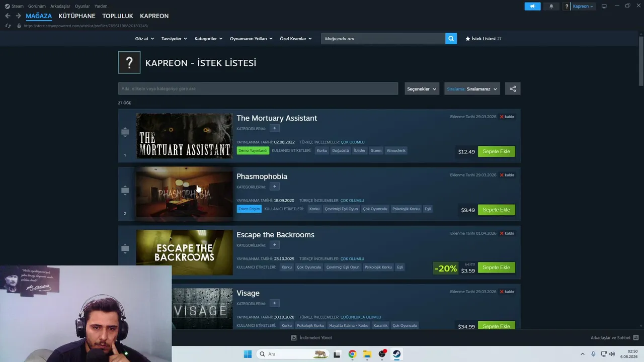644x362 pixels.
Task: Open the Steam menu
Action: click(18, 6)
